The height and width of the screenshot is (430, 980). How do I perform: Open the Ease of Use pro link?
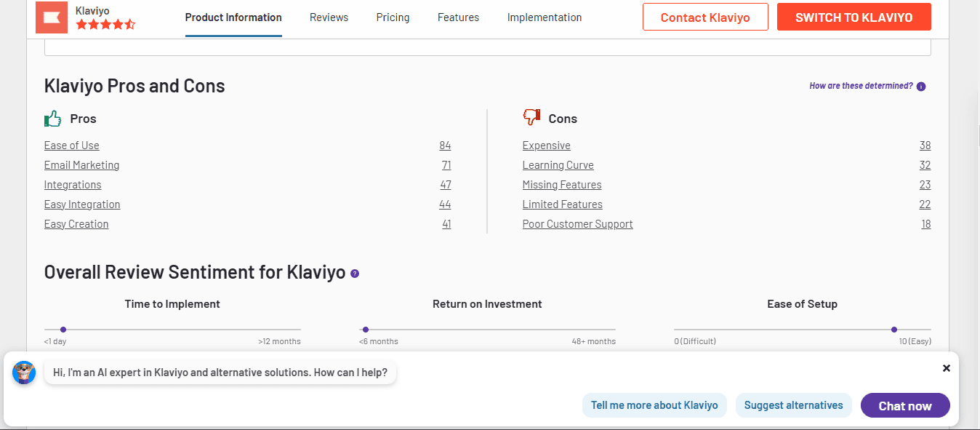point(72,146)
